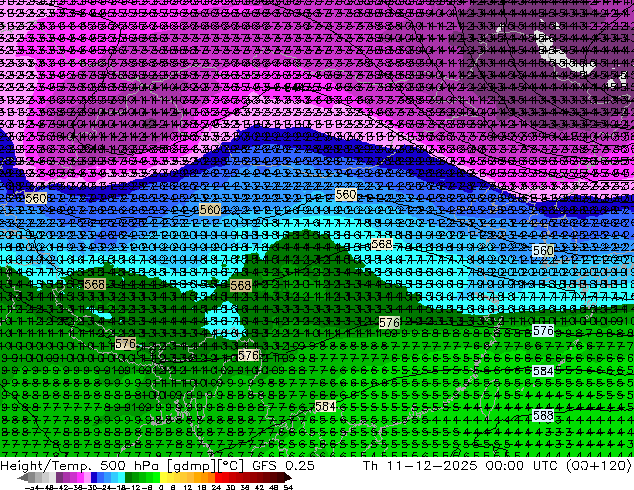Viewport: 634px width, 490px height.
Task: Click the rightmost '568' contour label
Action: [382, 244]
